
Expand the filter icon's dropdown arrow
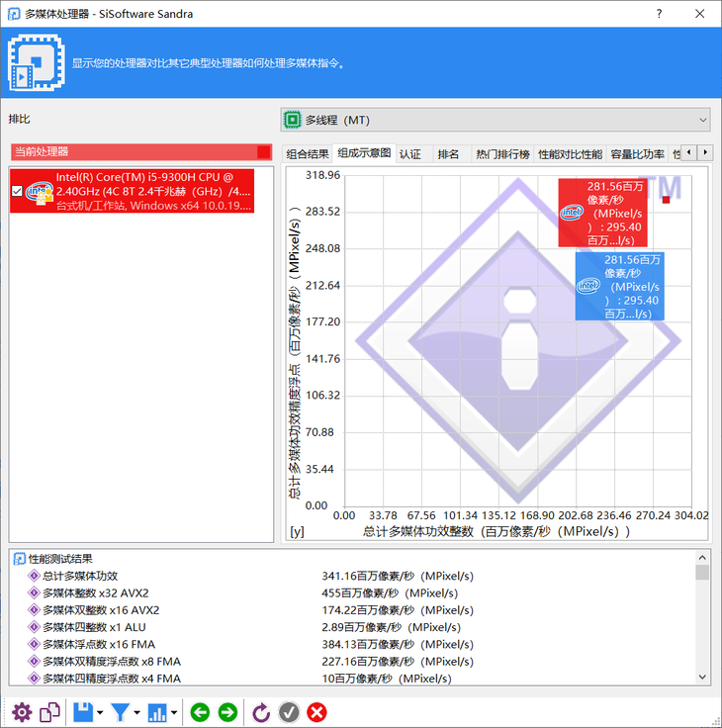click(137, 712)
